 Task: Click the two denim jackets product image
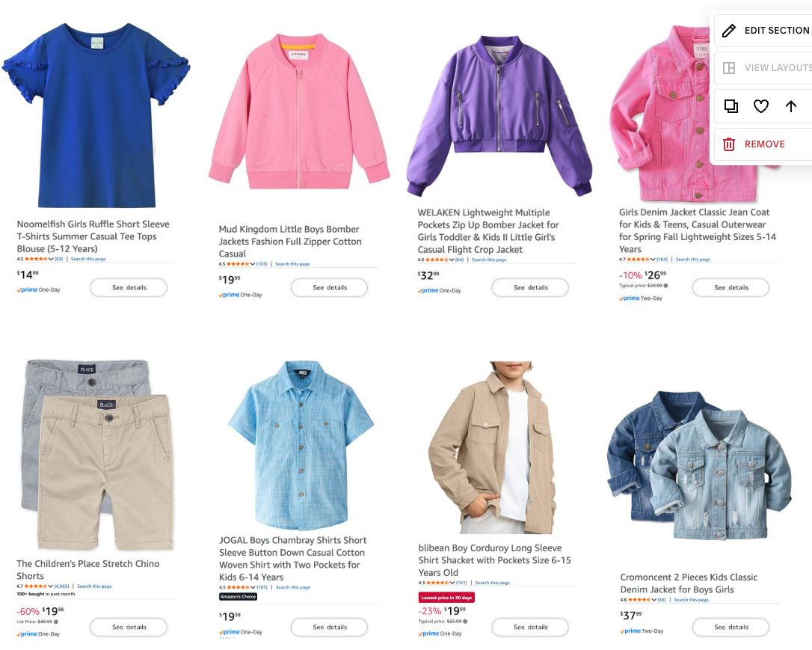tap(700, 465)
